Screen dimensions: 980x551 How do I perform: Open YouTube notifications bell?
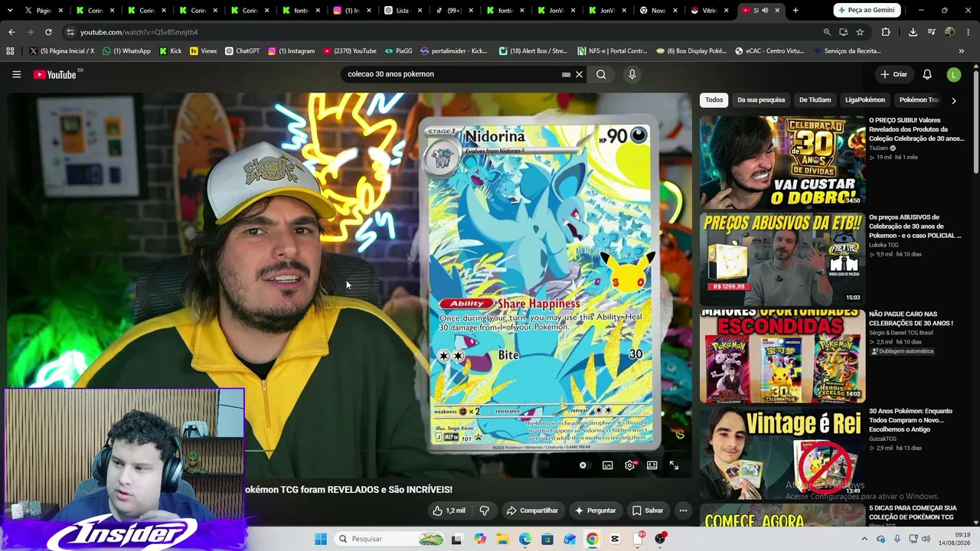point(927,74)
